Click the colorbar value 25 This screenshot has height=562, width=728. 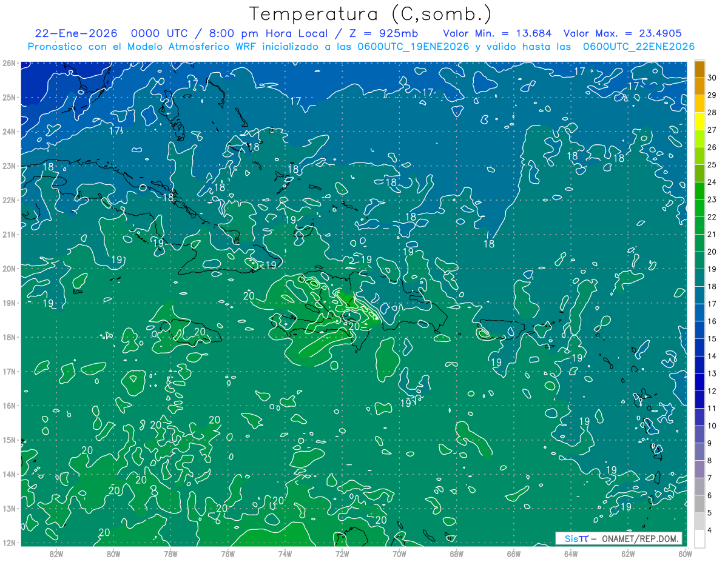[712, 164]
